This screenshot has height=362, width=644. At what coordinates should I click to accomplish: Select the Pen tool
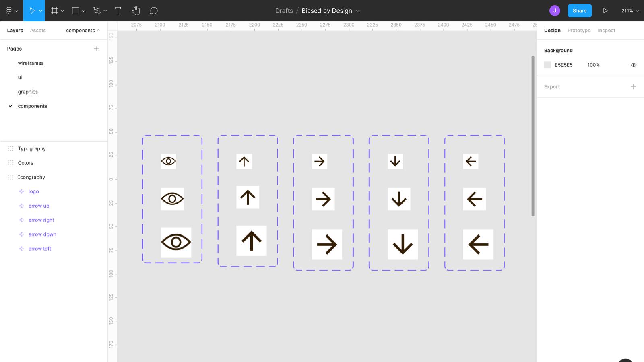[x=97, y=10]
